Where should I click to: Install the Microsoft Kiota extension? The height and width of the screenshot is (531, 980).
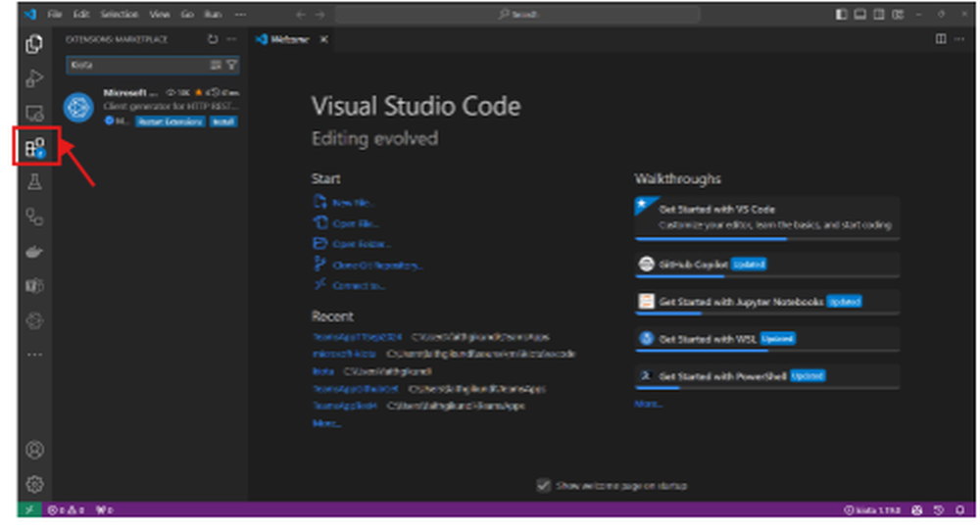[x=223, y=121]
